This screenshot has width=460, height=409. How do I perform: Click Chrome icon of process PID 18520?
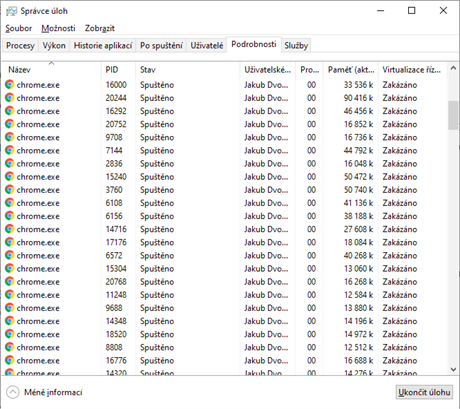coord(10,334)
